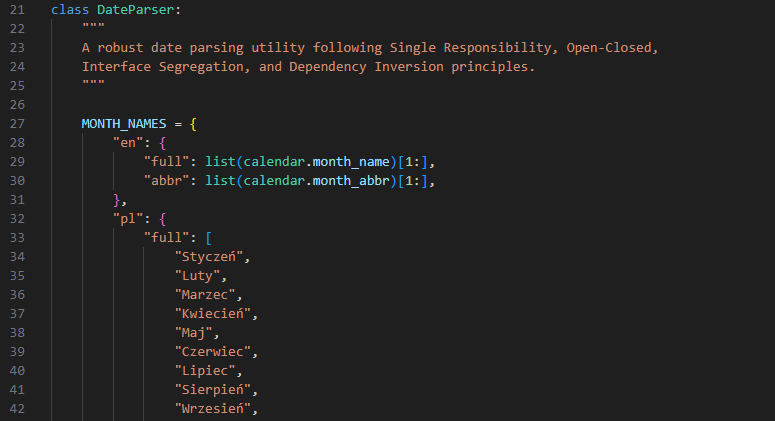
Task: Click line number 33 in the gutter
Action: pyautogui.click(x=17, y=238)
